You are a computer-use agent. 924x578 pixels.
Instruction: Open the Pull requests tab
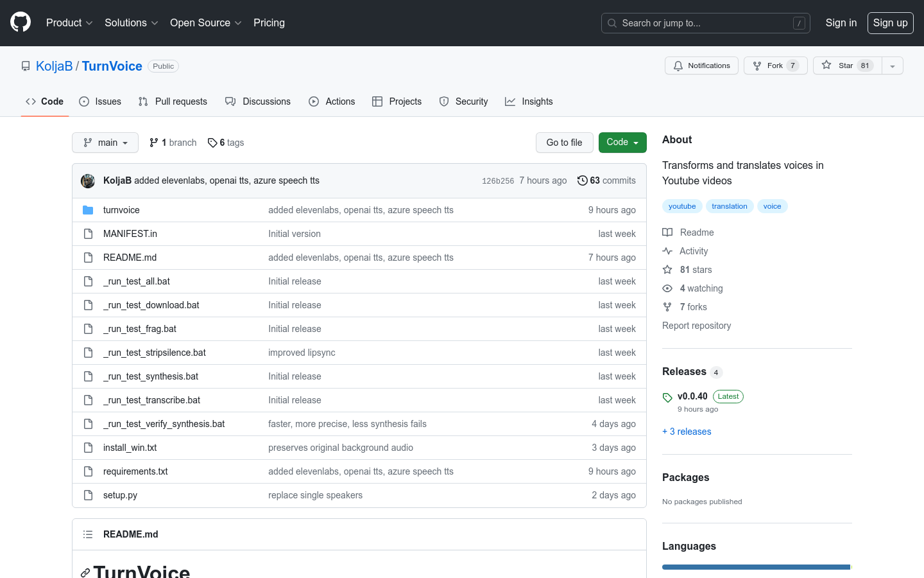click(x=173, y=101)
